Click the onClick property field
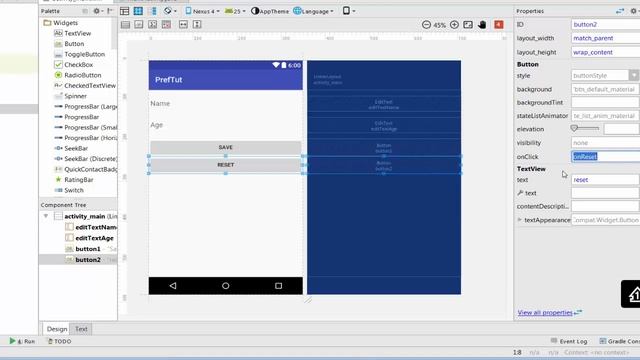 click(606, 157)
